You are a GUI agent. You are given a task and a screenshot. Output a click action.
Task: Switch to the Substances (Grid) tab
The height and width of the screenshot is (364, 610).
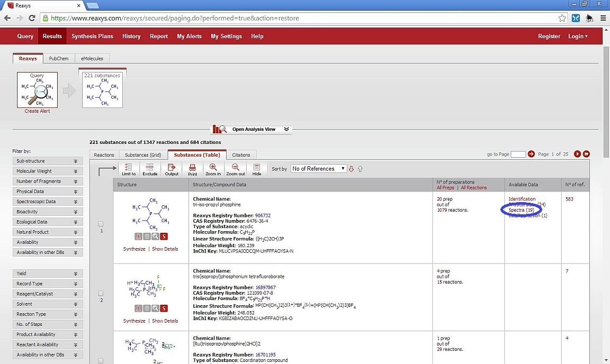tap(143, 155)
